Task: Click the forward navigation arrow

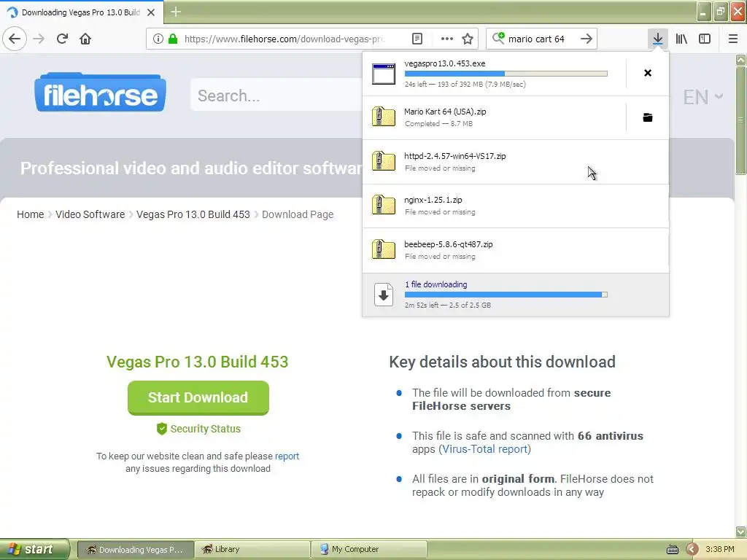Action: 39,39
